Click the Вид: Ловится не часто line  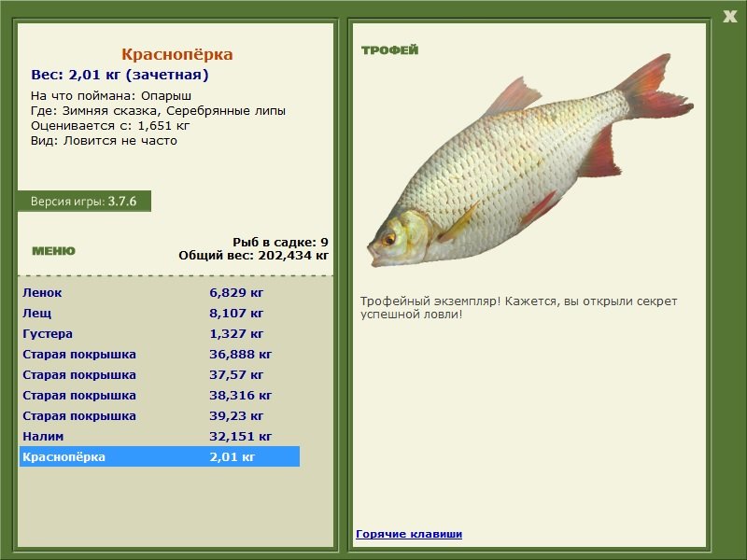click(104, 141)
